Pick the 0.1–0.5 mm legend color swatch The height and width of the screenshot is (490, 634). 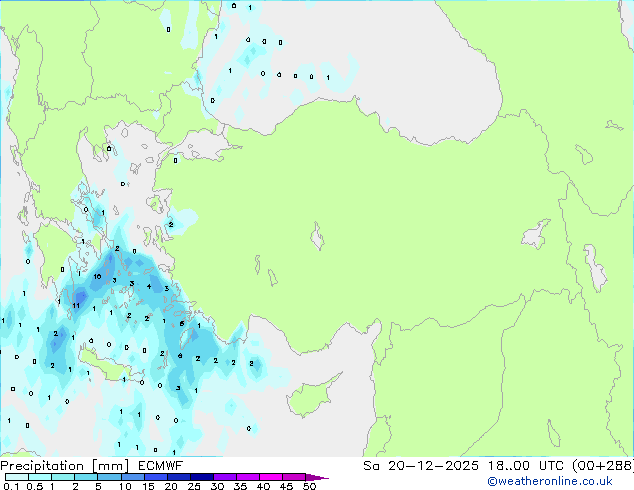coord(17,477)
